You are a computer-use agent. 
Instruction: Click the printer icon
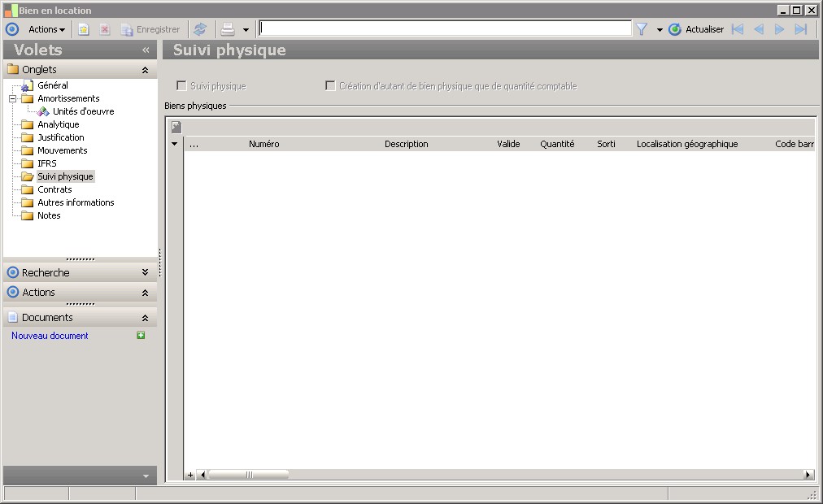(x=228, y=29)
